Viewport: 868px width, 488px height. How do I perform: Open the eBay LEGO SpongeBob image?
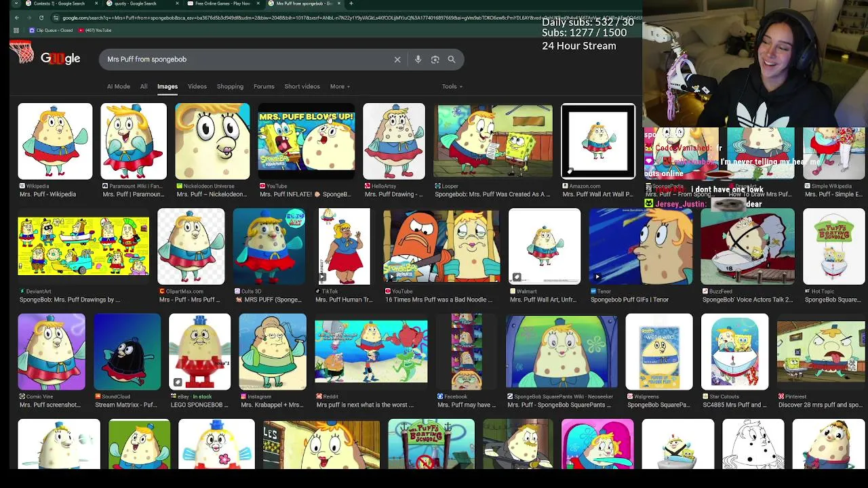click(200, 352)
